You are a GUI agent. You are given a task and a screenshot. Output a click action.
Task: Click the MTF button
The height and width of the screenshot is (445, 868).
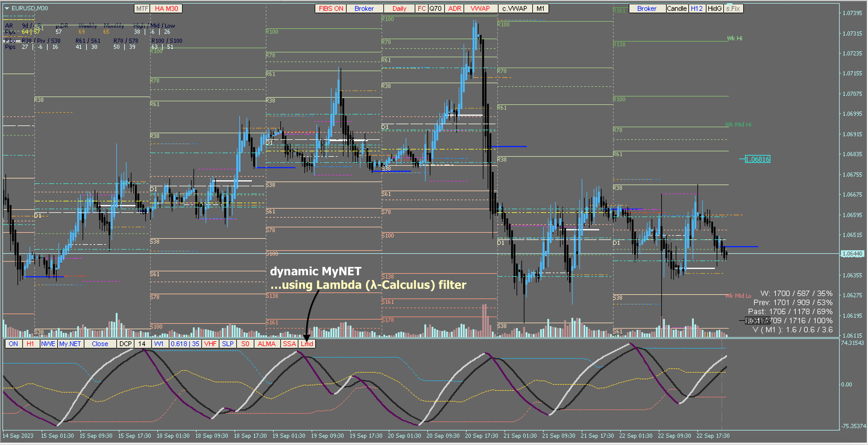click(142, 8)
